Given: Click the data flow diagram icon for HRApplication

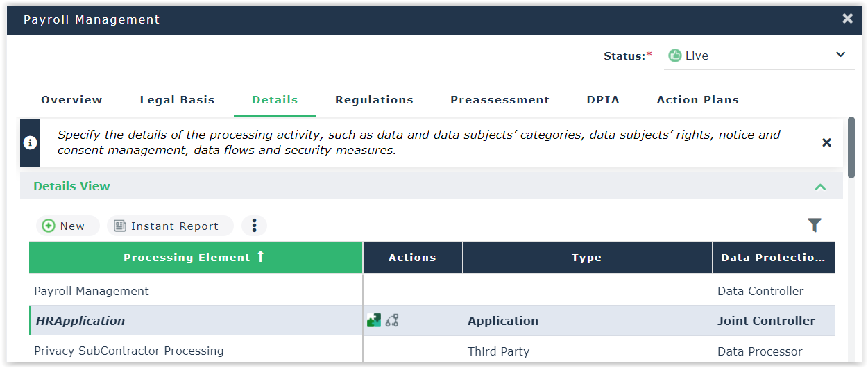Looking at the screenshot, I should [x=392, y=320].
